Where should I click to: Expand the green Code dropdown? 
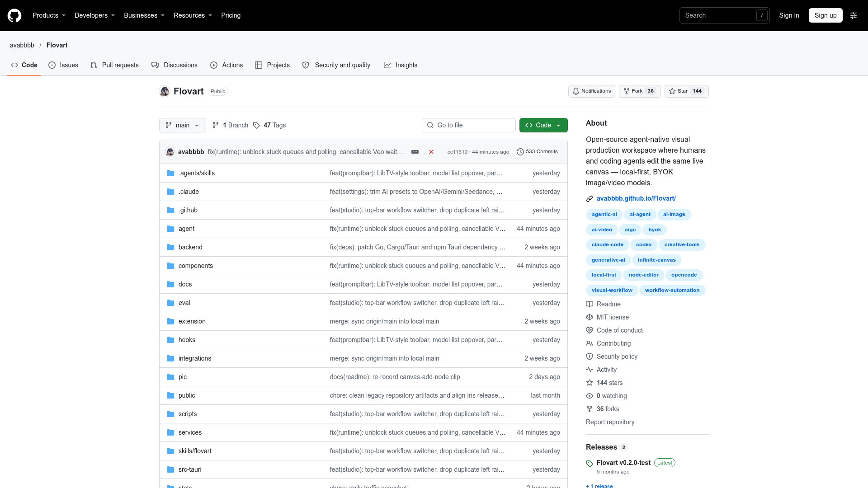[x=543, y=125]
